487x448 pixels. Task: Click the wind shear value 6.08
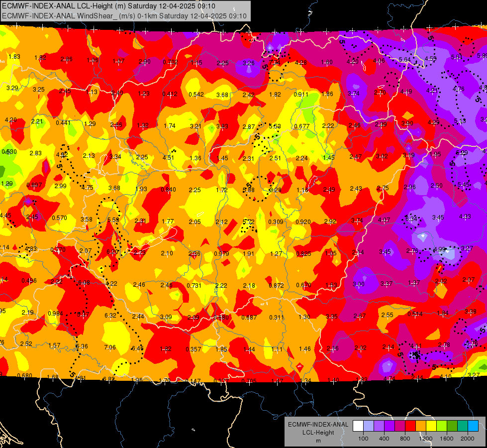tap(84, 283)
